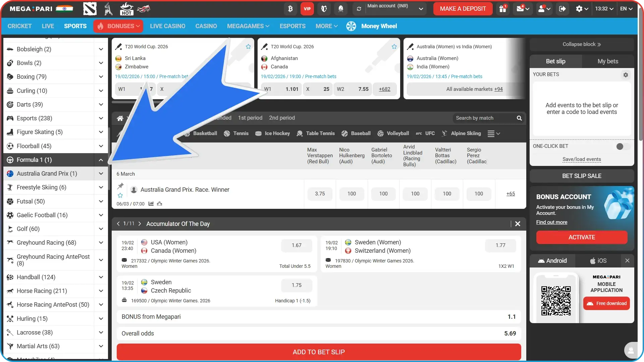
Task: Click ADD TO BET SLIP button
Action: pyautogui.click(x=319, y=352)
